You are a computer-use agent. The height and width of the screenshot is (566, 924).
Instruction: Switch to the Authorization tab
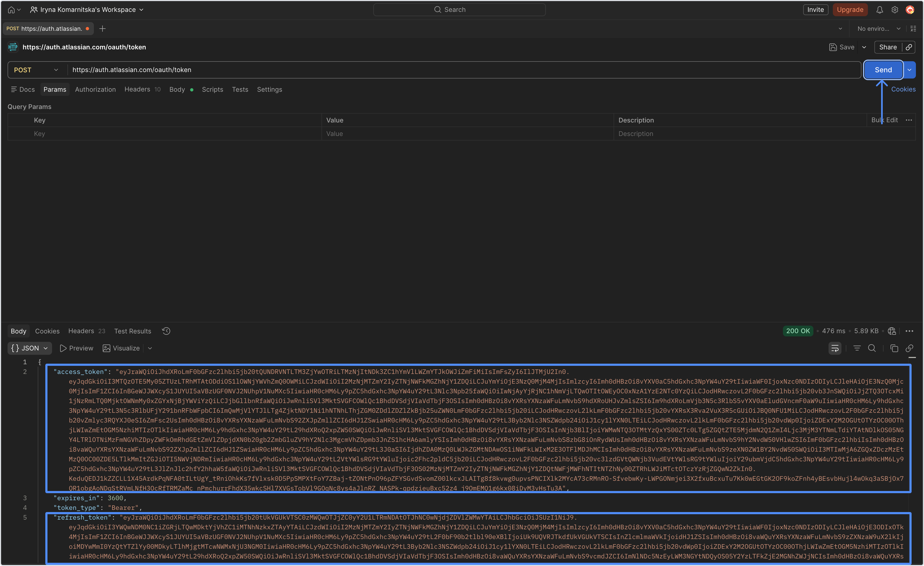(95, 89)
